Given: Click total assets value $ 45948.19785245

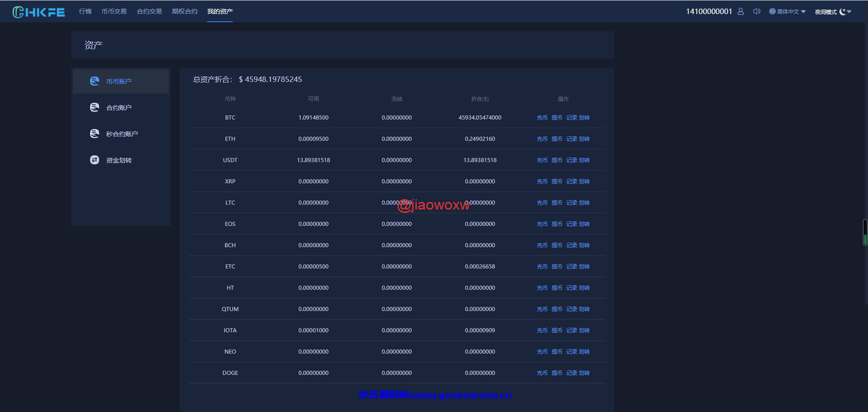Looking at the screenshot, I should 270,79.
